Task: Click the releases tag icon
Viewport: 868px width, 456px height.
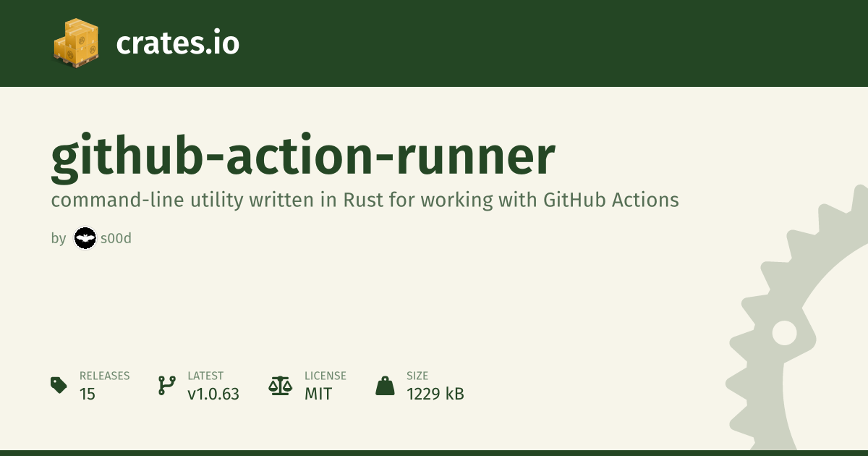Action: pyautogui.click(x=59, y=385)
